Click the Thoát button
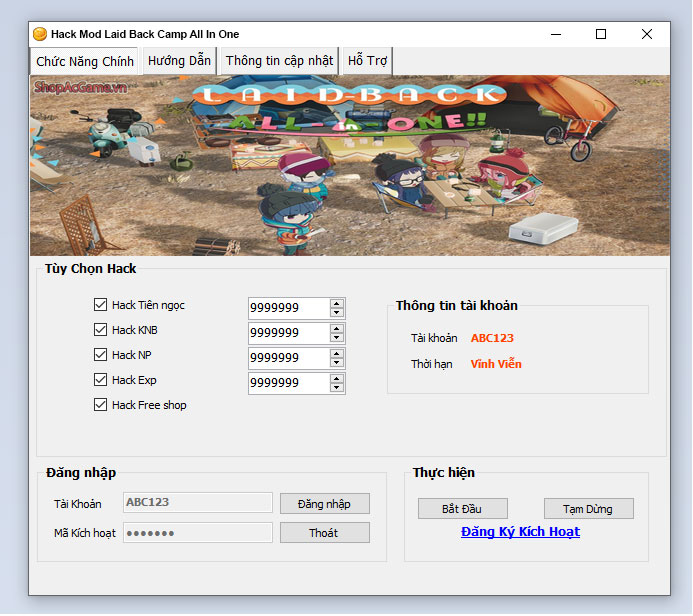Screen dimensions: 693x616 click(x=325, y=533)
